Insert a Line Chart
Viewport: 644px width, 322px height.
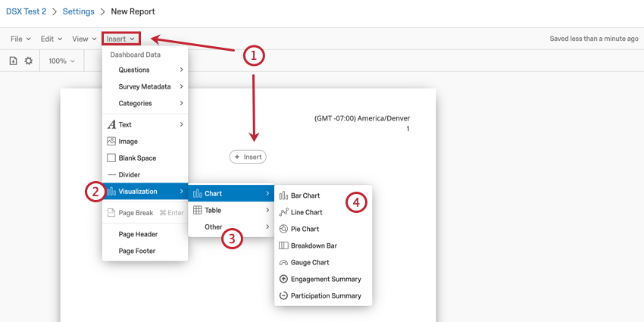tap(324, 212)
